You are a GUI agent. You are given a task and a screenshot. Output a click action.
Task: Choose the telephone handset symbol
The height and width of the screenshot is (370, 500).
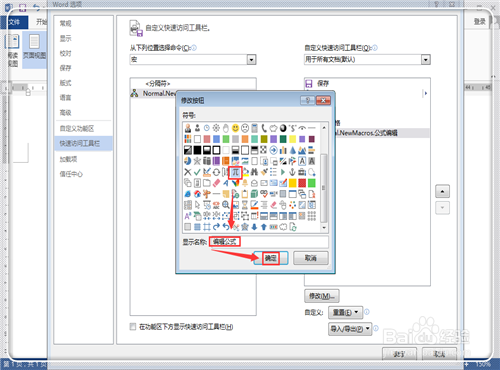264,128
